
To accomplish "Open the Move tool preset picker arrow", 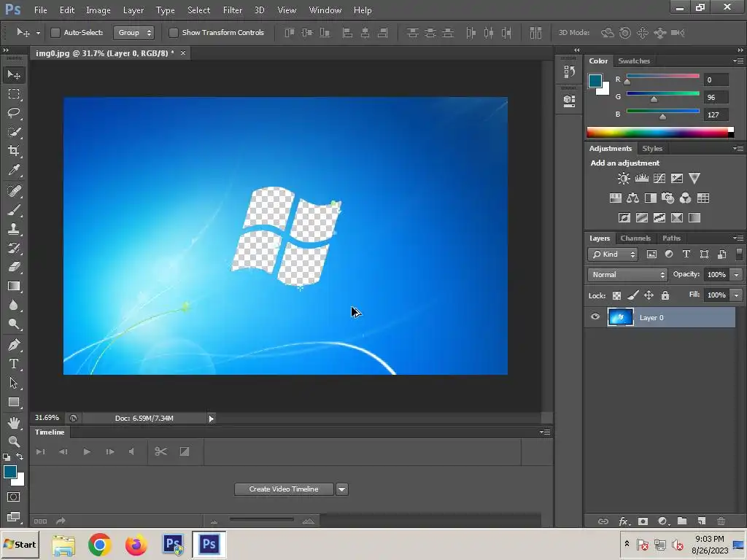I will [x=38, y=33].
